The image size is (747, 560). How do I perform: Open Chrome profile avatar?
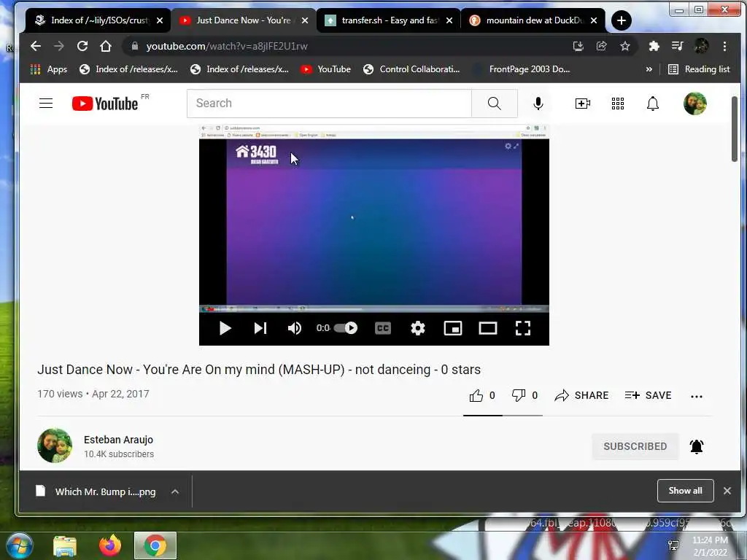coord(701,46)
